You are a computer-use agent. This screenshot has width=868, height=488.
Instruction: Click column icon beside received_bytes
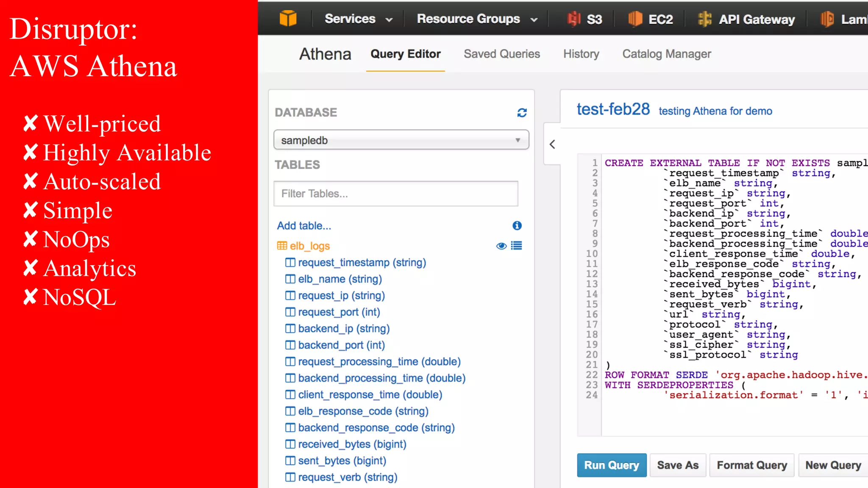[x=290, y=444]
